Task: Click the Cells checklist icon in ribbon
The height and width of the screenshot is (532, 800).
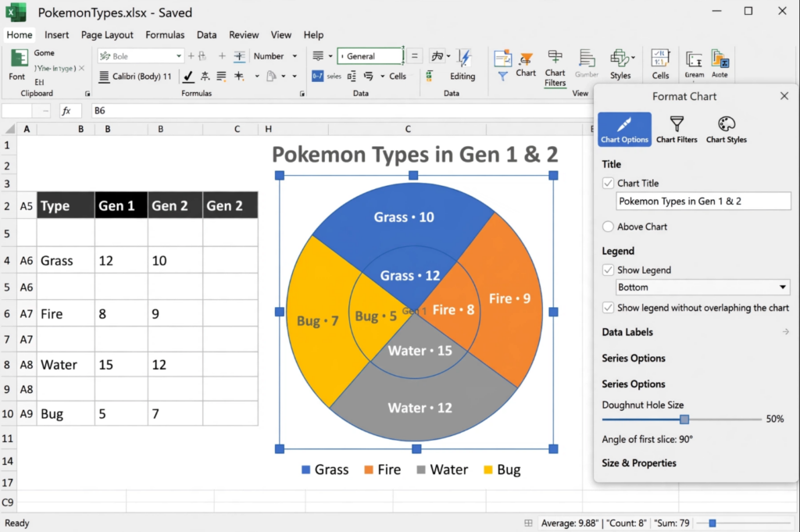Action: click(x=660, y=58)
